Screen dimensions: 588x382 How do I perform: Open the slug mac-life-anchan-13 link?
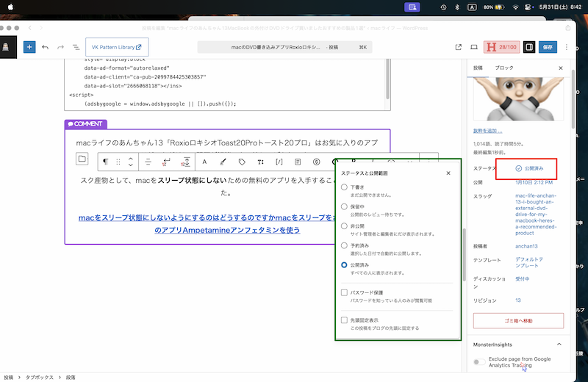pyautogui.click(x=536, y=214)
